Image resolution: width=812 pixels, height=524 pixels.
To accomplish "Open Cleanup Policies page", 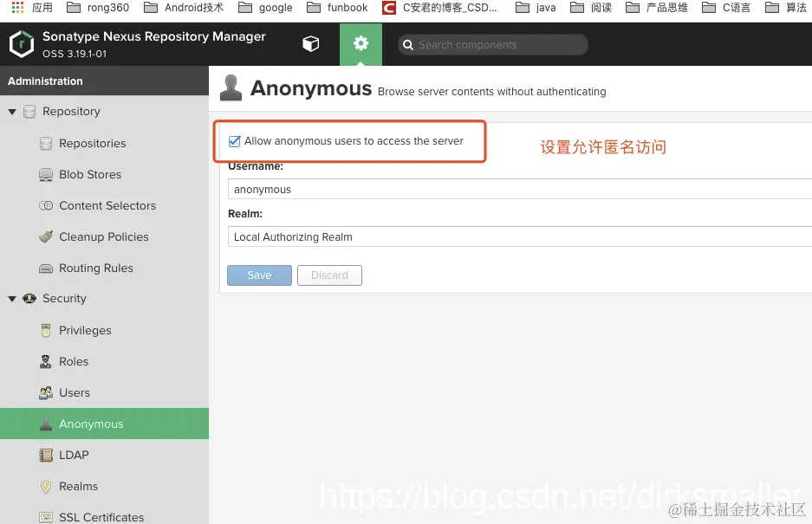I will pyautogui.click(x=104, y=236).
